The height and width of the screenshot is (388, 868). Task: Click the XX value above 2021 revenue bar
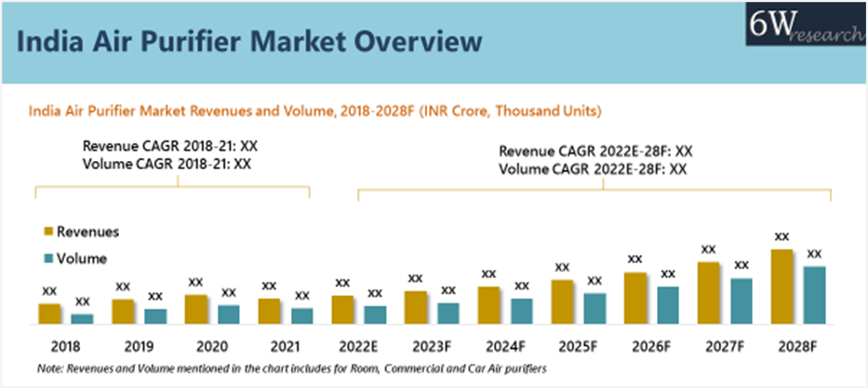270,286
